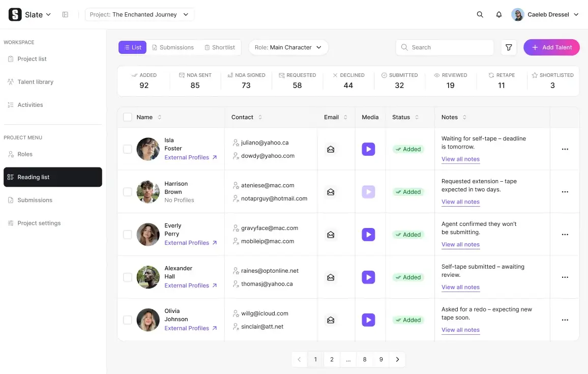
Task: Open the Caeleb Dressel account menu
Action: [x=545, y=14]
